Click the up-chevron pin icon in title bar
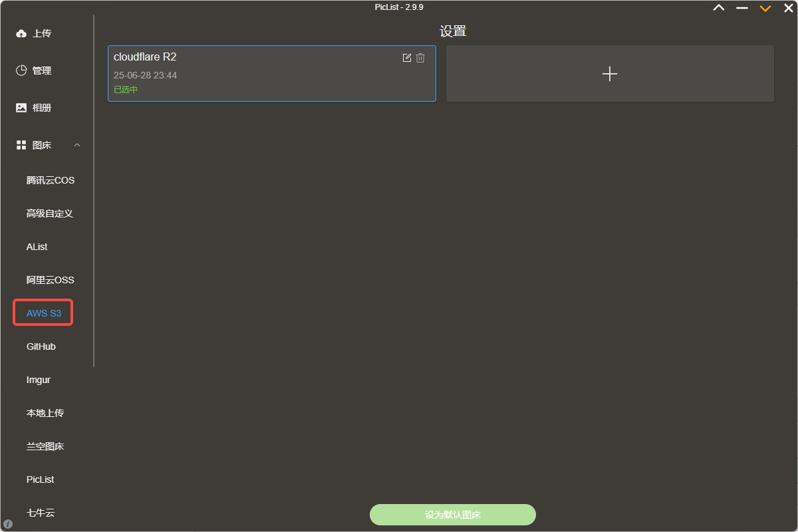 click(x=719, y=8)
